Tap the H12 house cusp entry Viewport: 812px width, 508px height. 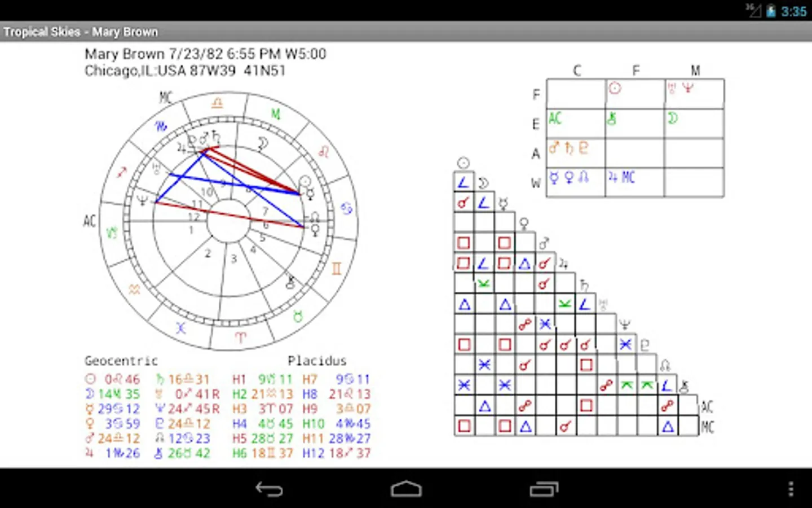pos(336,453)
